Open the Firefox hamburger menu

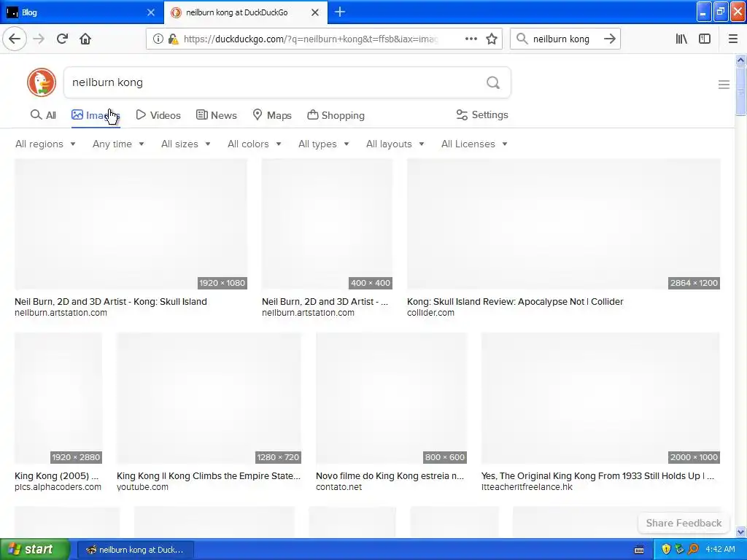pyautogui.click(x=732, y=39)
